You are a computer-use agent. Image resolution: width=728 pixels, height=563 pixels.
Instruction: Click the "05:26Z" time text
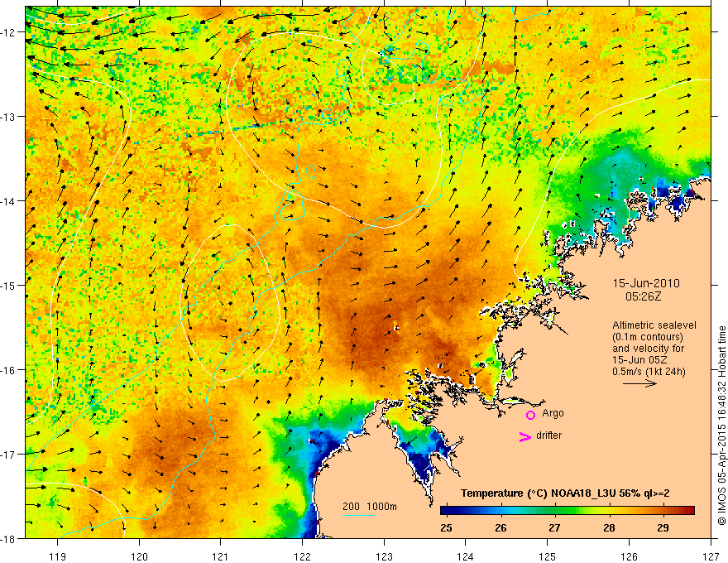pos(643,296)
